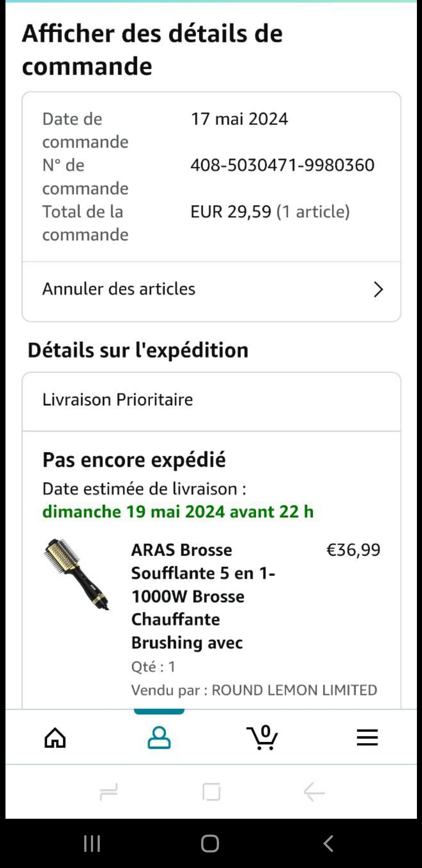
Task: Tap the account profile icon
Action: (x=159, y=738)
